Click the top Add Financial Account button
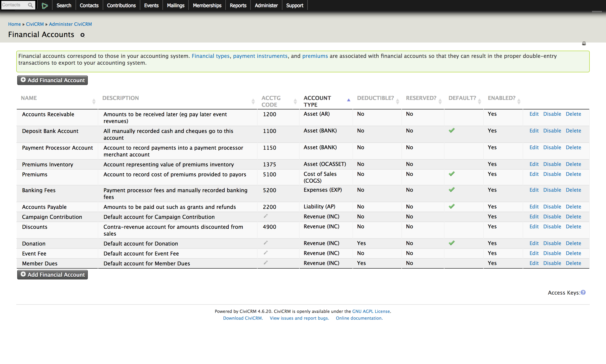The width and height of the screenshot is (606, 364). [52, 80]
